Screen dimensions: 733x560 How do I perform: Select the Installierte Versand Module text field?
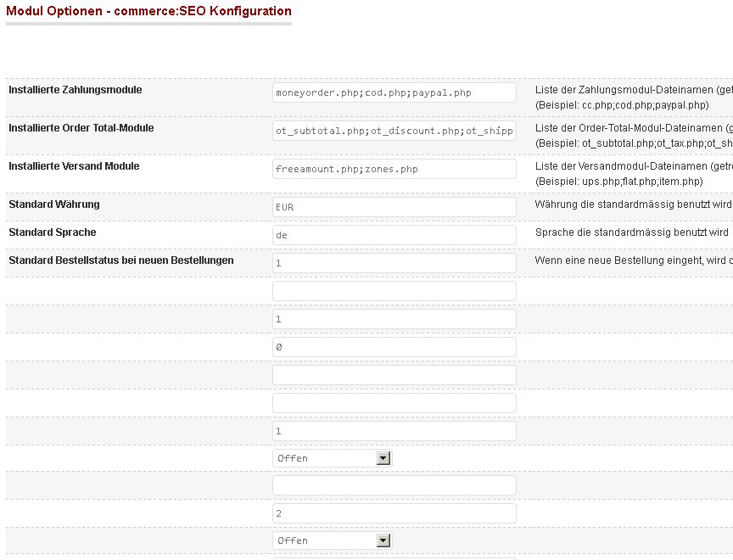(x=394, y=169)
